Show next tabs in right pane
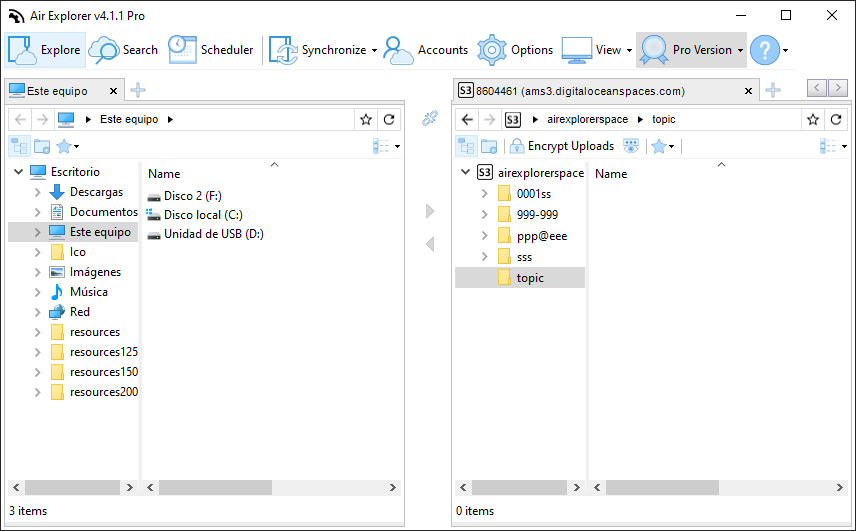 point(838,87)
